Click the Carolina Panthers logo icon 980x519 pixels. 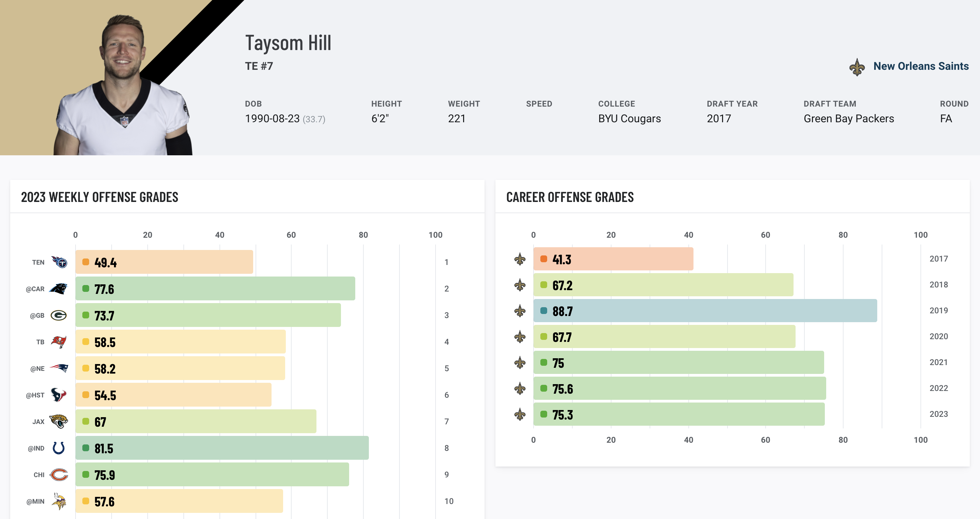[x=58, y=289]
